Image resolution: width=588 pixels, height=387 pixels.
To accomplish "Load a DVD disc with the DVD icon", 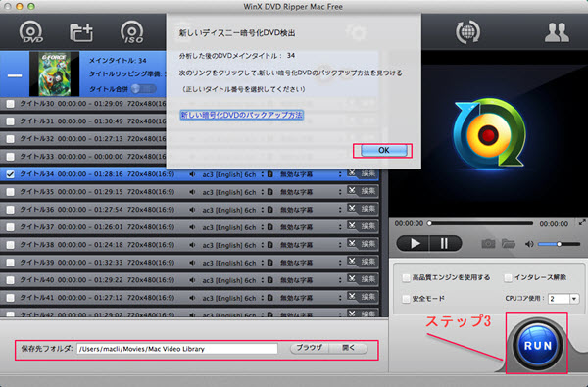I will [x=31, y=32].
